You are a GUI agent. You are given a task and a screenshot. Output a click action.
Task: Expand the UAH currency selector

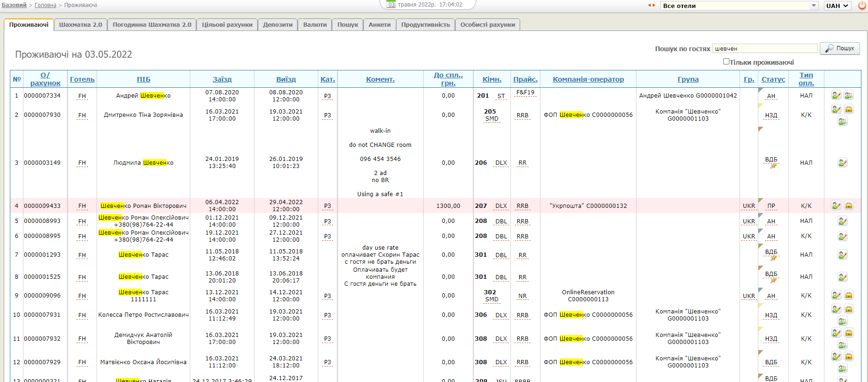837,6
